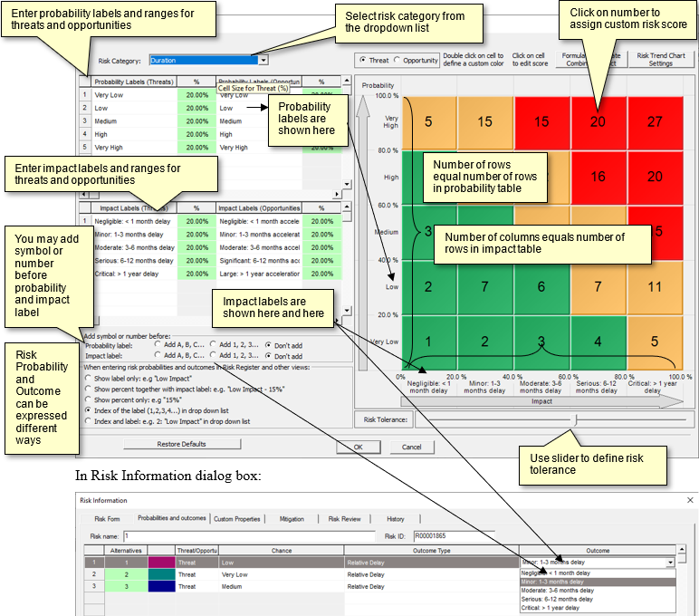Select Don't add for Probability label

coord(268,345)
